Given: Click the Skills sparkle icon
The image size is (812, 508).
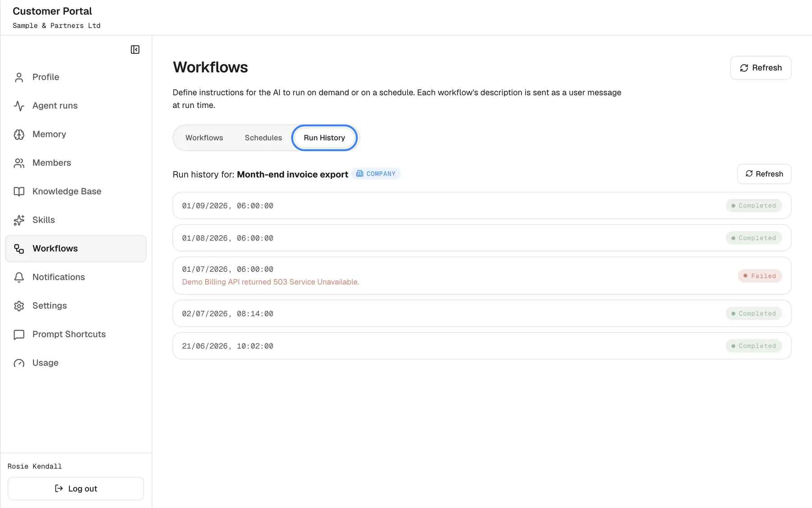Looking at the screenshot, I should 19,220.
